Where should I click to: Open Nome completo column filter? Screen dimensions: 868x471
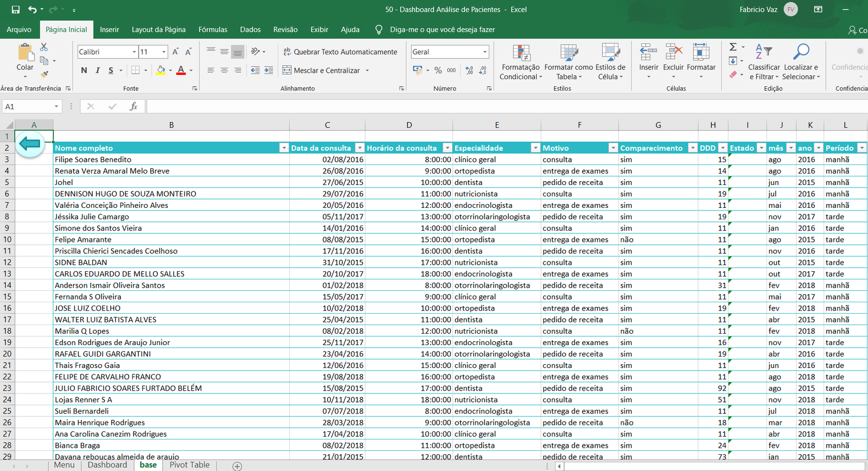(x=284, y=148)
